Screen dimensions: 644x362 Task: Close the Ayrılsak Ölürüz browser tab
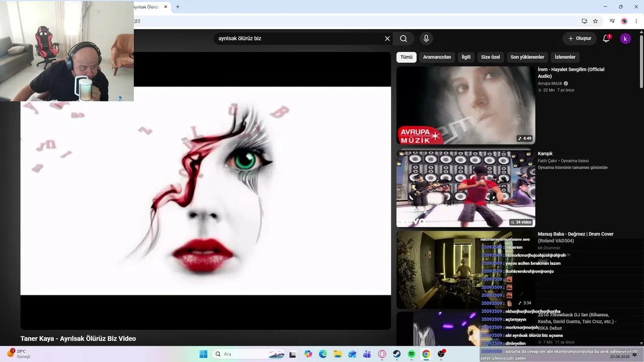click(x=166, y=7)
